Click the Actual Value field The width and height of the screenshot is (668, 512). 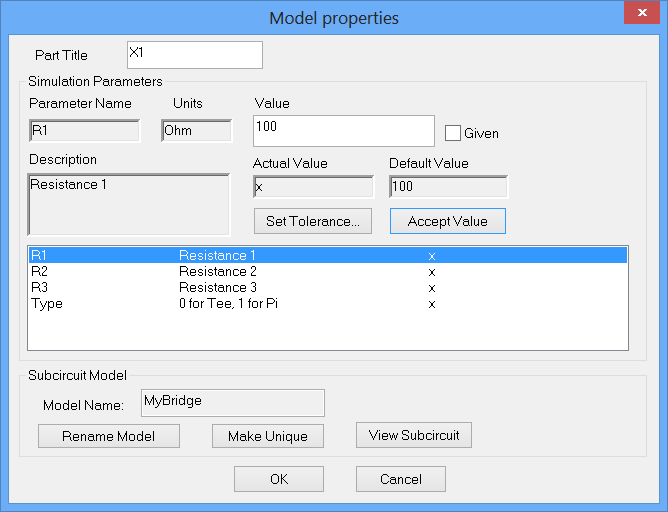pyautogui.click(x=313, y=187)
